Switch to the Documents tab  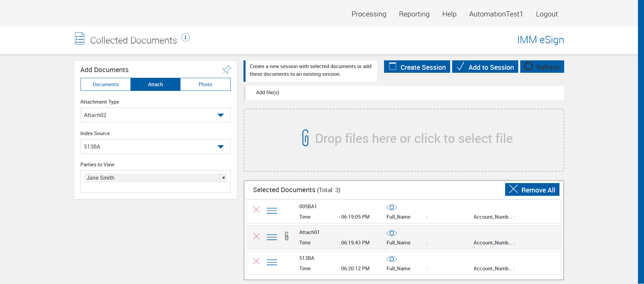click(106, 84)
